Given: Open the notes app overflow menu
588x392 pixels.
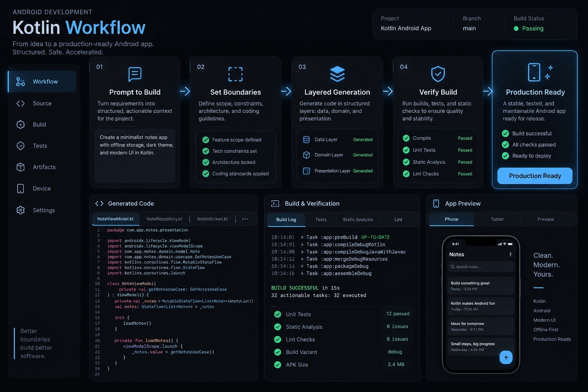Looking at the screenshot, I should pyautogui.click(x=510, y=254).
